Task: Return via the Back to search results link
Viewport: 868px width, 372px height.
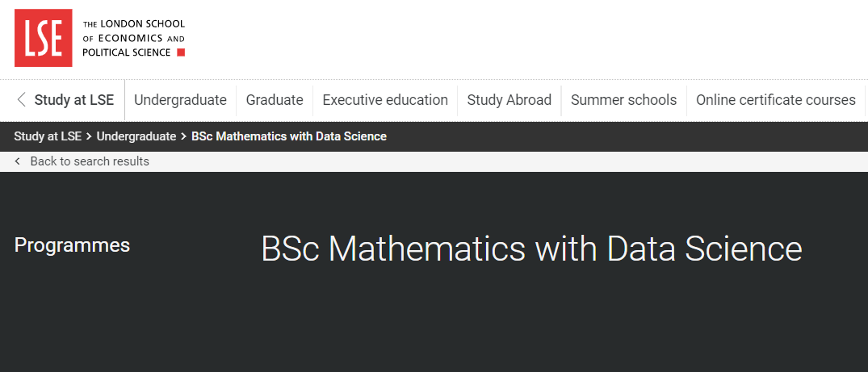Action: coord(90,161)
